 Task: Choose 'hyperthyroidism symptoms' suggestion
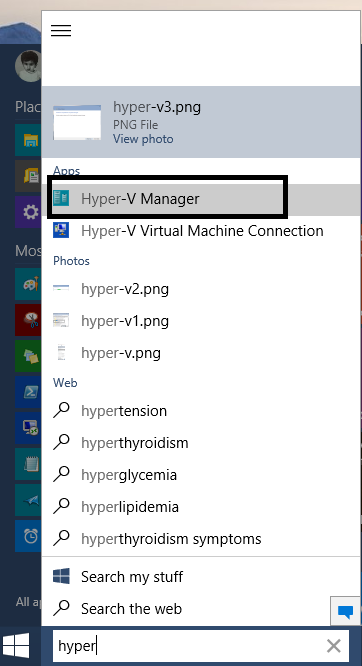coord(201,539)
